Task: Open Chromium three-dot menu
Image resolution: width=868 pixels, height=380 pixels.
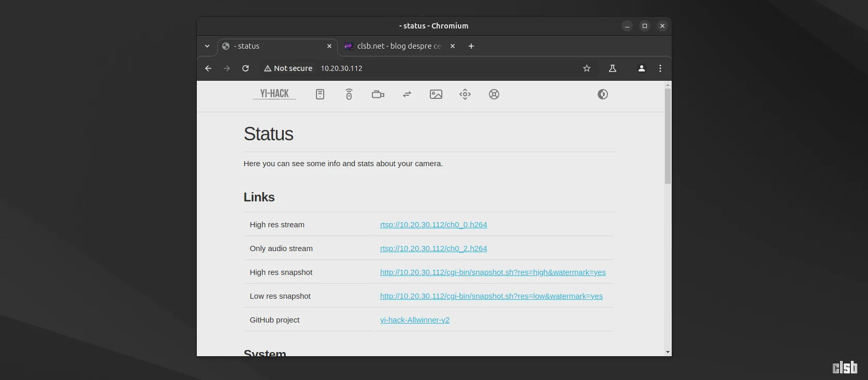Action: pos(660,68)
